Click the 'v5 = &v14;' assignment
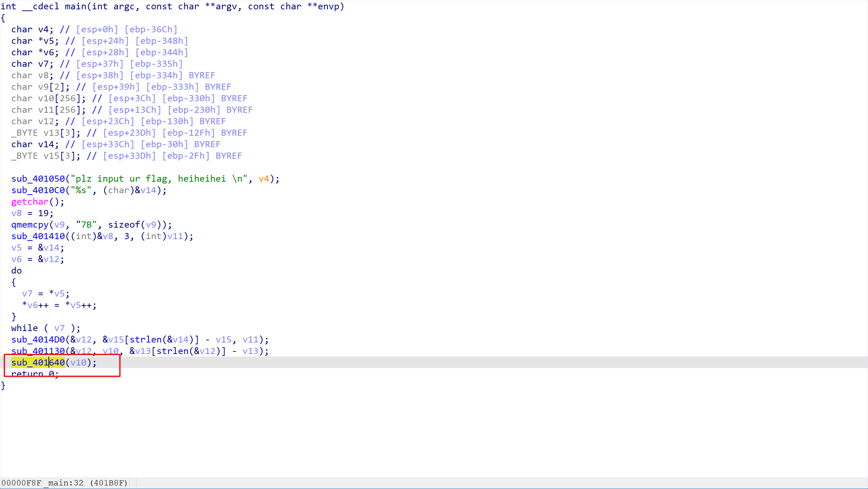This screenshot has height=489, width=868. pos(38,247)
